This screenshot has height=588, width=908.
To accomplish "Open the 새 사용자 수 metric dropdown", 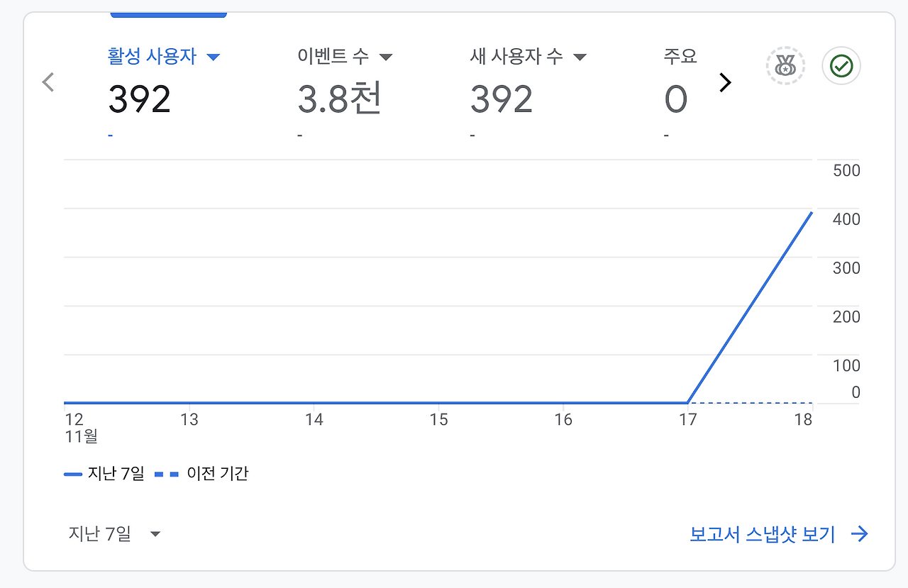I will [580, 56].
